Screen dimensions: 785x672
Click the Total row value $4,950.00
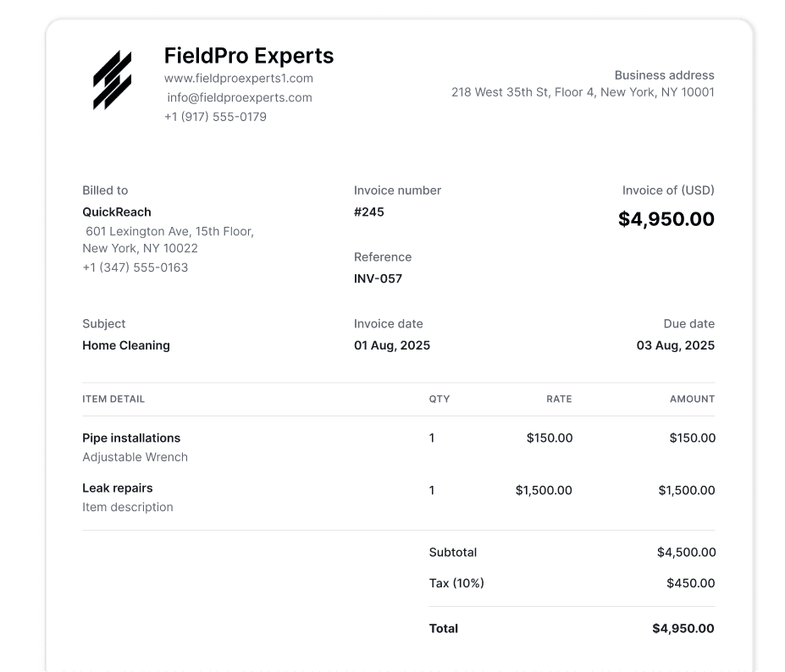click(x=683, y=629)
